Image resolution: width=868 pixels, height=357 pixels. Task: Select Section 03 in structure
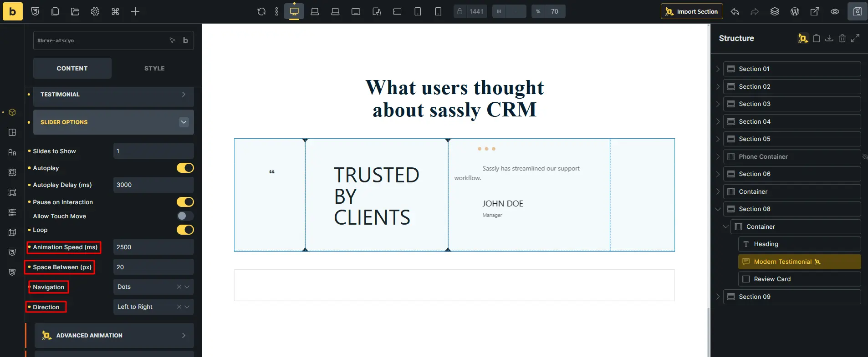click(792, 104)
